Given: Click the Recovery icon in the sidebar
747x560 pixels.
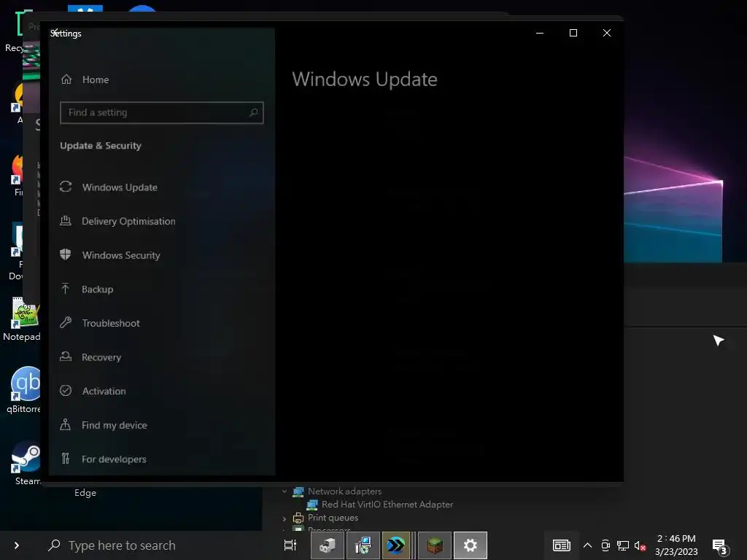Looking at the screenshot, I should click(66, 357).
